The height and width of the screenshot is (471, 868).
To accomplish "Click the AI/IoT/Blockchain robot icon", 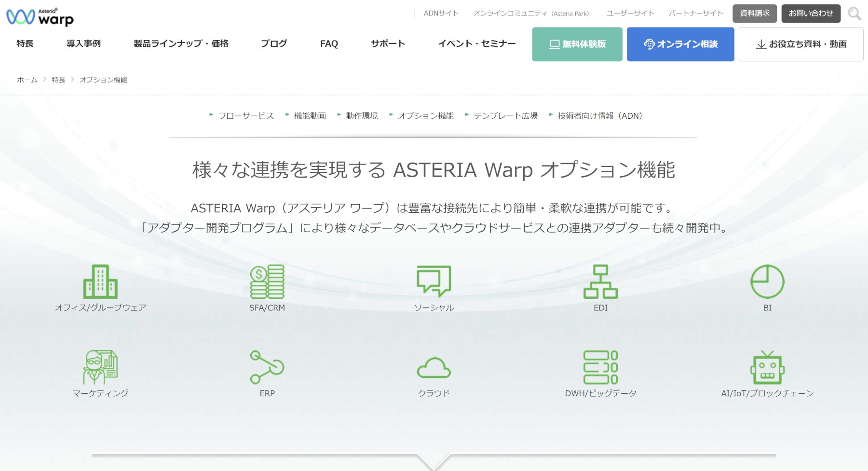I will point(767,367).
